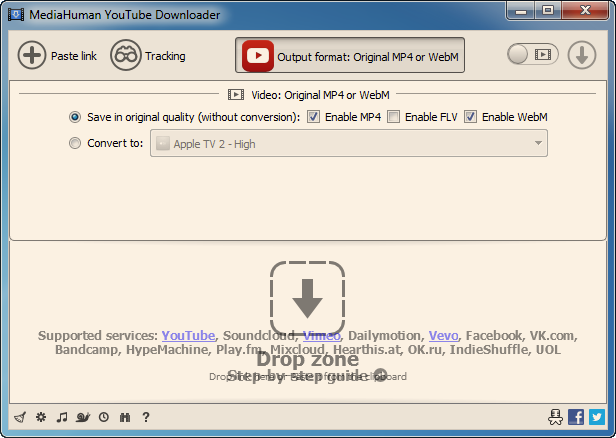The width and height of the screenshot is (616, 438).
Task: Minimize the MediaHuman window
Action: (521, 11)
